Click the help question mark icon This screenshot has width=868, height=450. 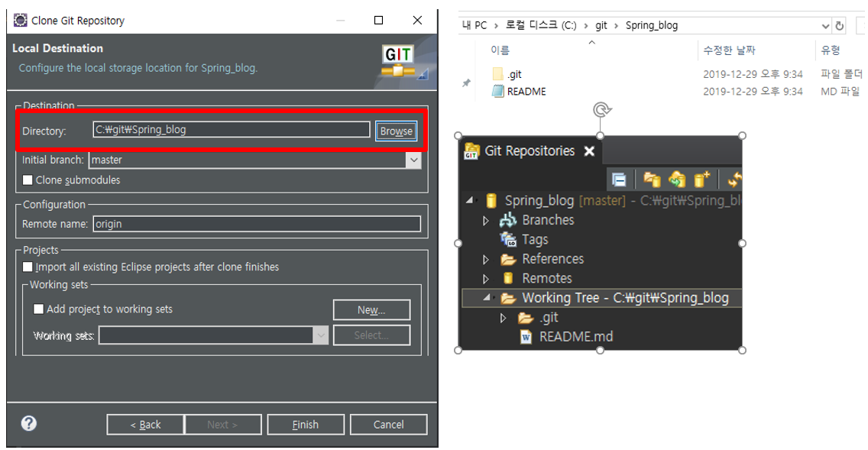[x=29, y=423]
